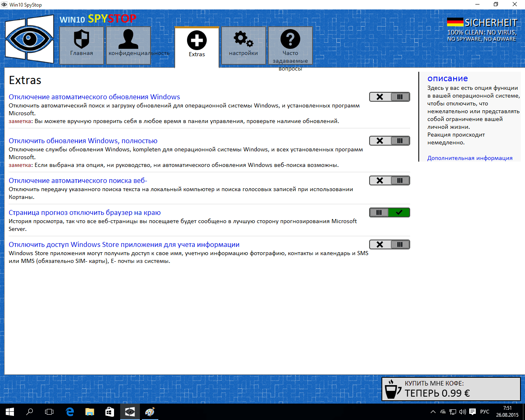The image size is (525, 420).
Task: Open Windows Store from taskbar
Action: [110, 412]
